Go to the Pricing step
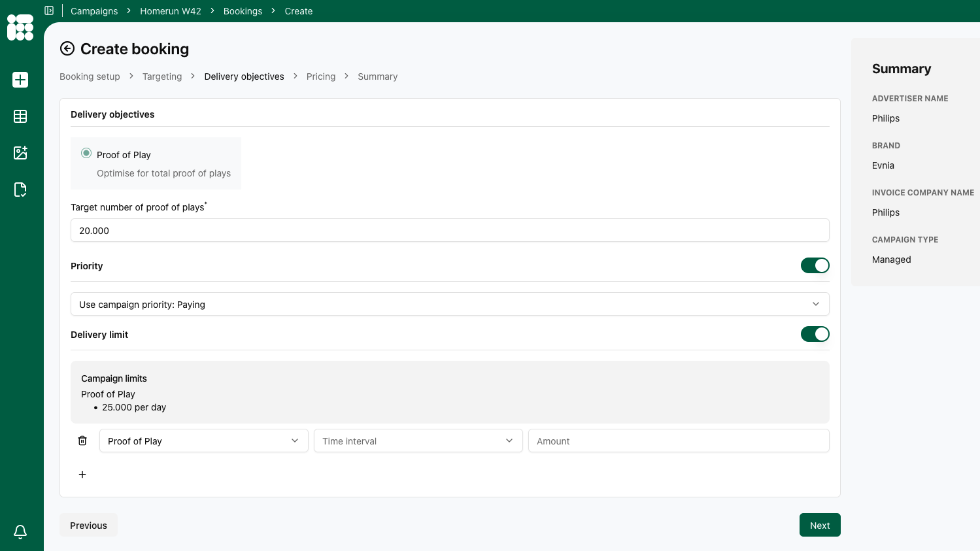This screenshot has height=551, width=980. pos(321,76)
